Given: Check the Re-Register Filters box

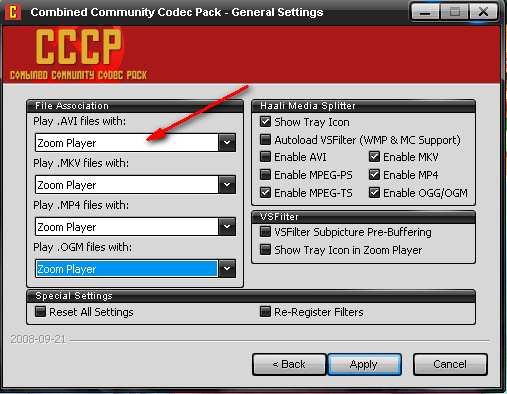Looking at the screenshot, I should pos(265,312).
